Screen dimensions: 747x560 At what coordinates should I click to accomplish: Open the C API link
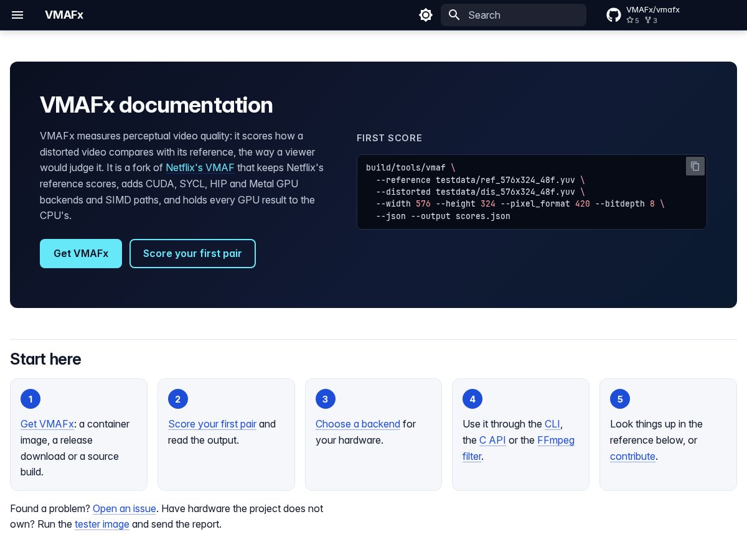point(492,440)
